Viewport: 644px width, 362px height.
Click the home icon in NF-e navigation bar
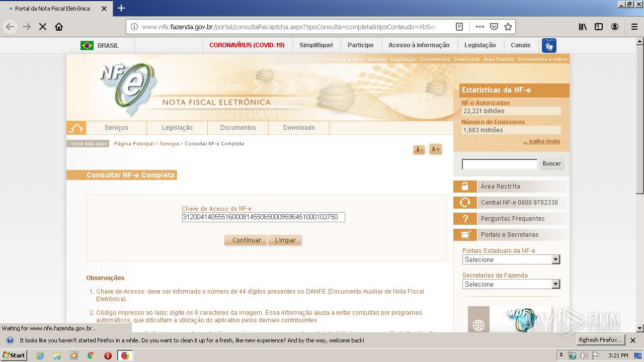pyautogui.click(x=76, y=128)
